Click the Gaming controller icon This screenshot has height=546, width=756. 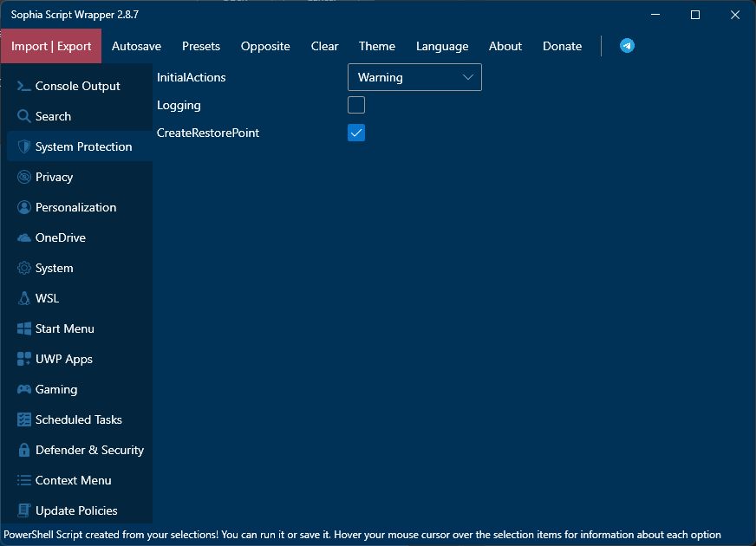tap(24, 389)
